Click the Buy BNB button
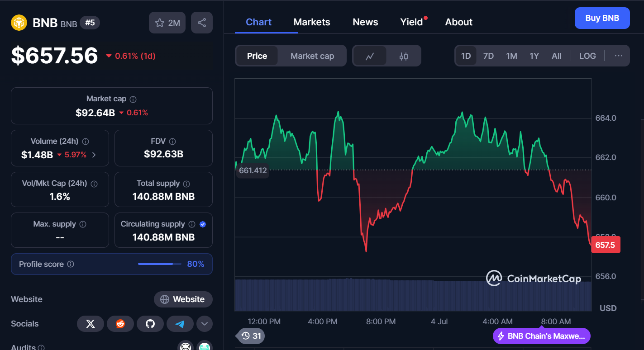This screenshot has width=644, height=350. (602, 18)
